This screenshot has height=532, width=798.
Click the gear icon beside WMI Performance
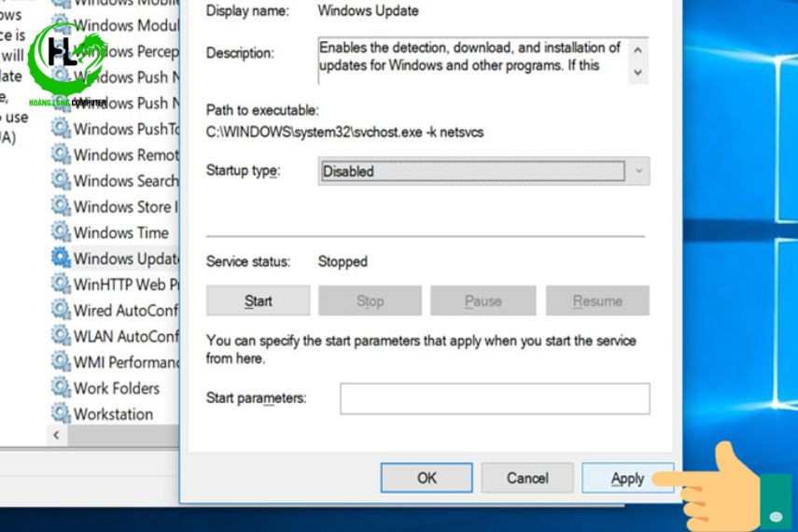point(61,362)
